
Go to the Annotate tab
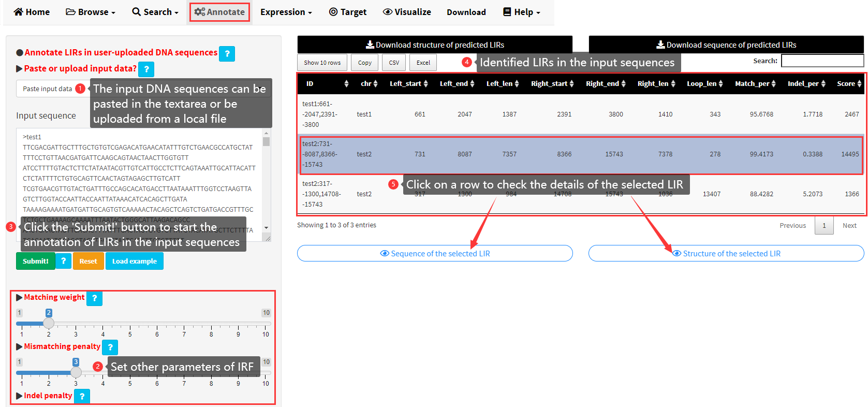(219, 12)
